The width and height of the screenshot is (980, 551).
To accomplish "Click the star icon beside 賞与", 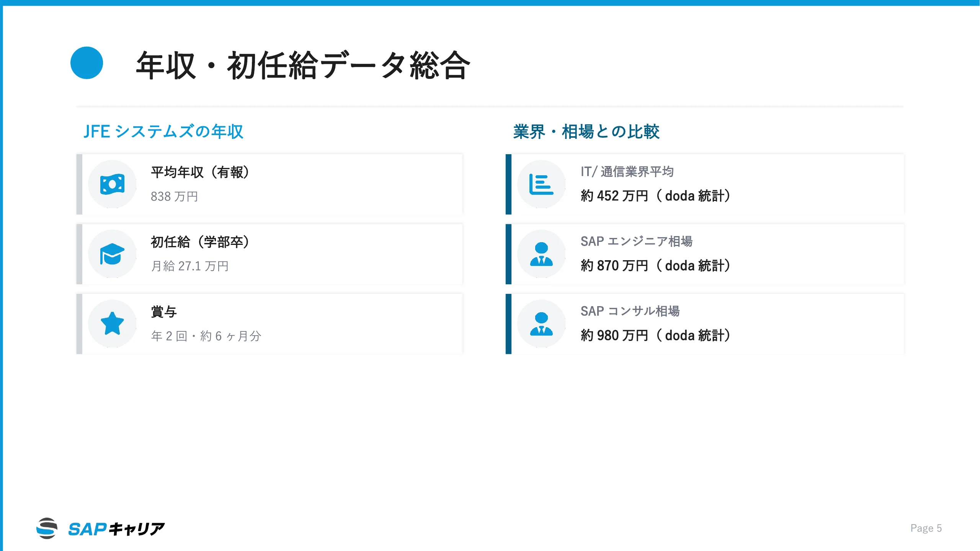I will (x=112, y=324).
